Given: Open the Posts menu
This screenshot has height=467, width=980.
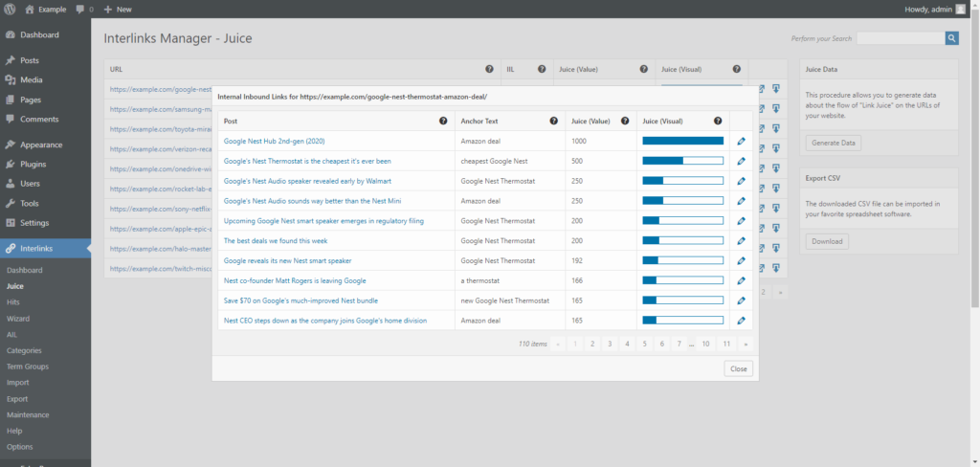Looking at the screenshot, I should point(30,60).
